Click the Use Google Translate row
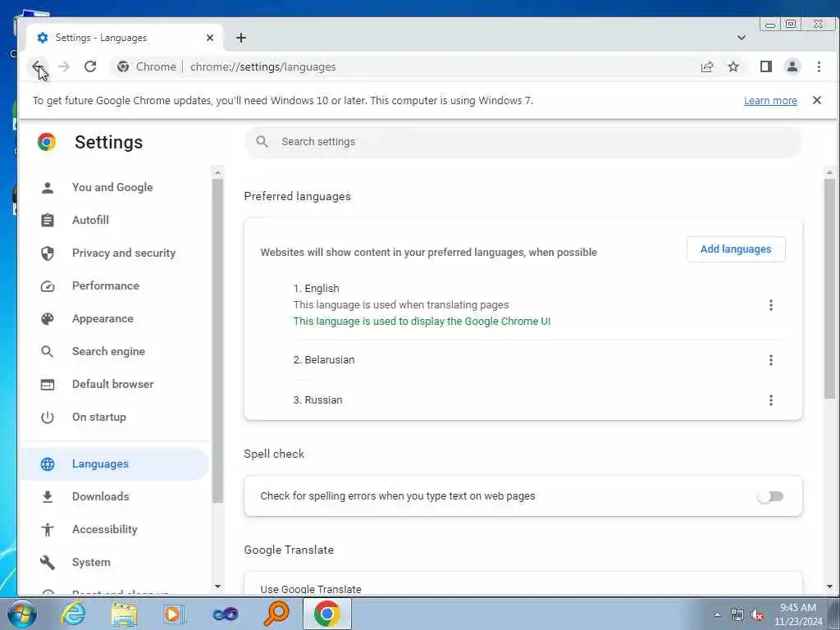 pos(523,584)
